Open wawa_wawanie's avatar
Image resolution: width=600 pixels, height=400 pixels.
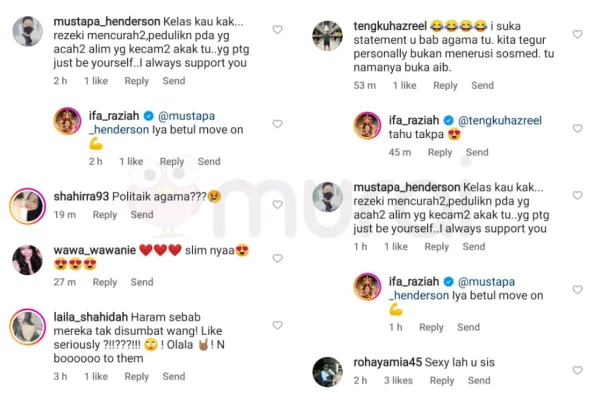tap(27, 260)
